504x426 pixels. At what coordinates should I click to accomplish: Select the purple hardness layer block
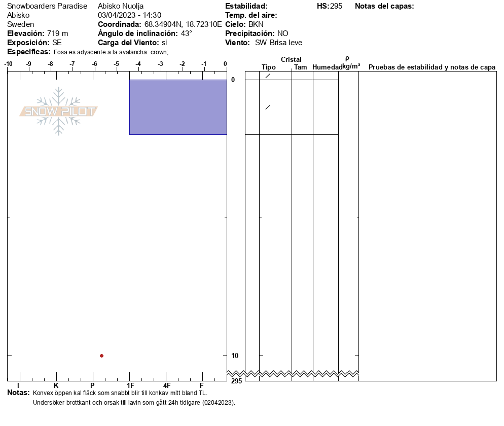177,107
